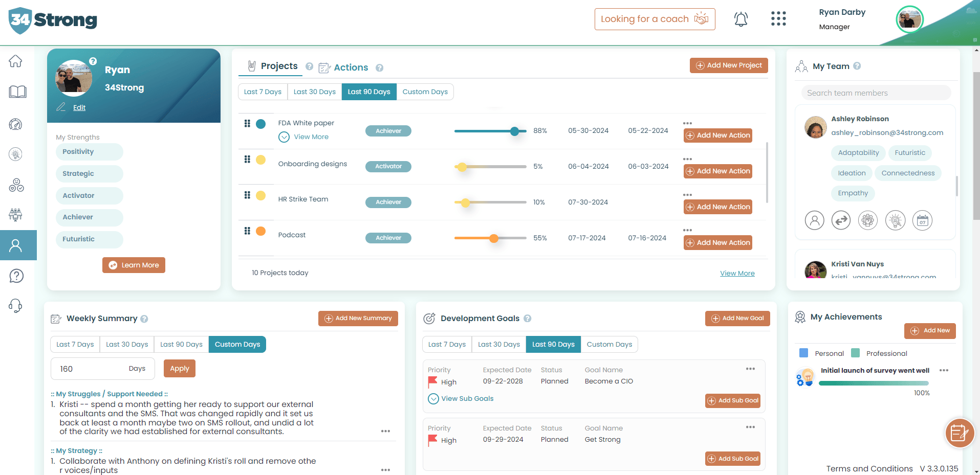Click the open book icon in sidebar

17,92
